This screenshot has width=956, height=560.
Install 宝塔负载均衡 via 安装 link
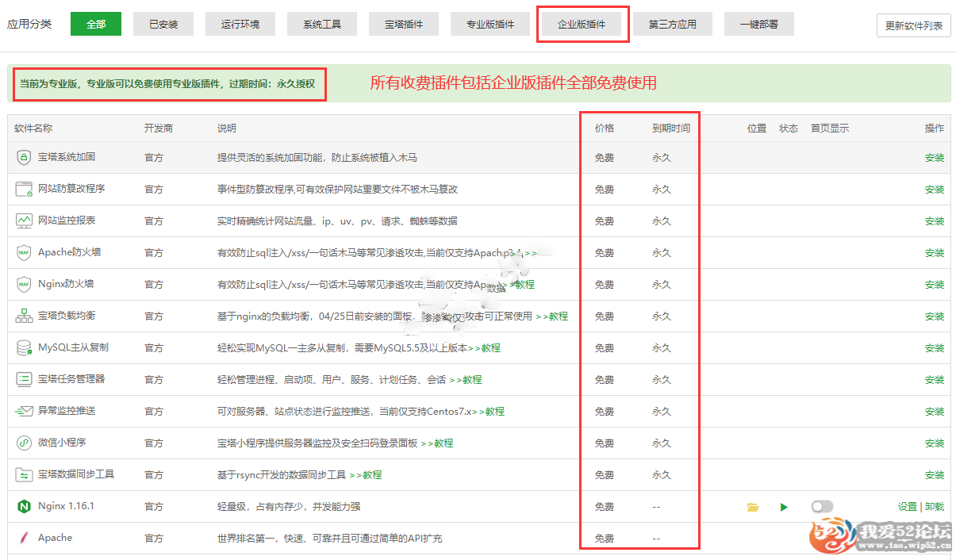(935, 316)
